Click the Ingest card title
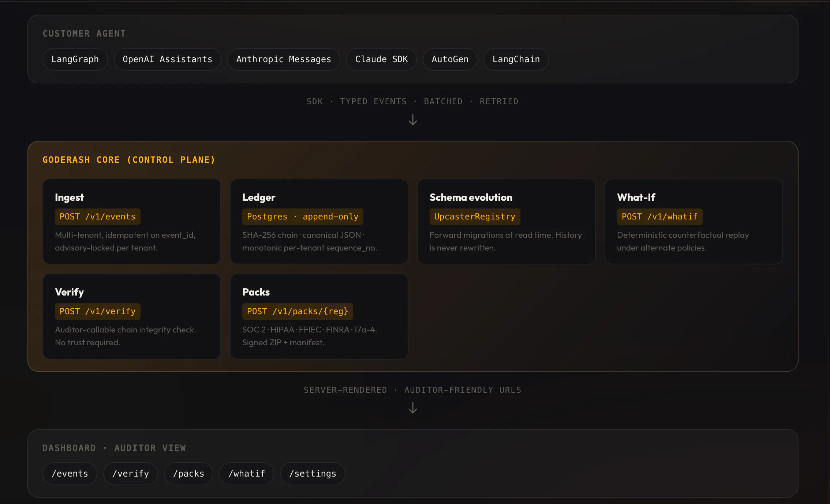The image size is (830, 504). [x=70, y=197]
